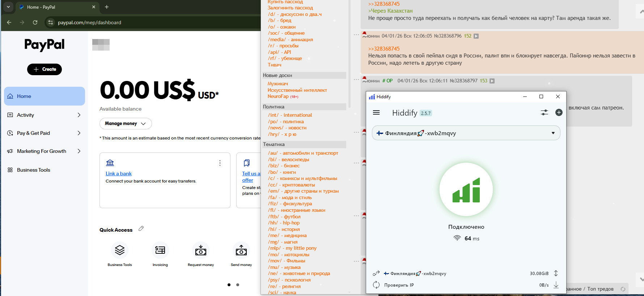Open Marketing For Growth menu
Screen dimensions: 644x296
click(x=45, y=151)
